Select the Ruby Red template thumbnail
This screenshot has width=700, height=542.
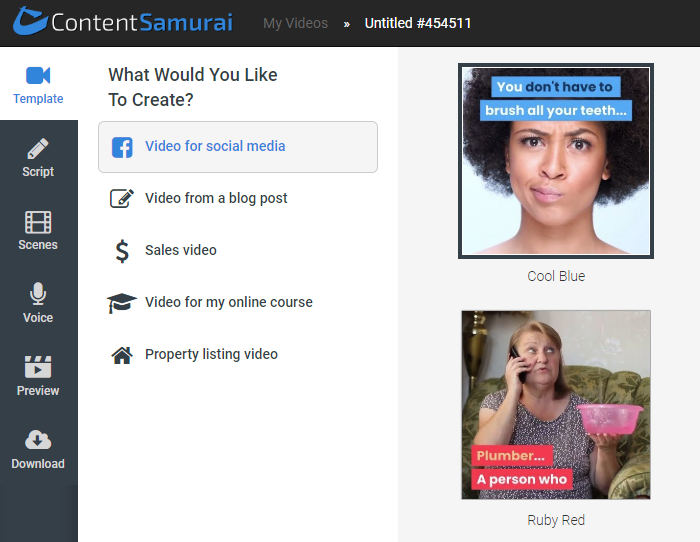[556, 405]
